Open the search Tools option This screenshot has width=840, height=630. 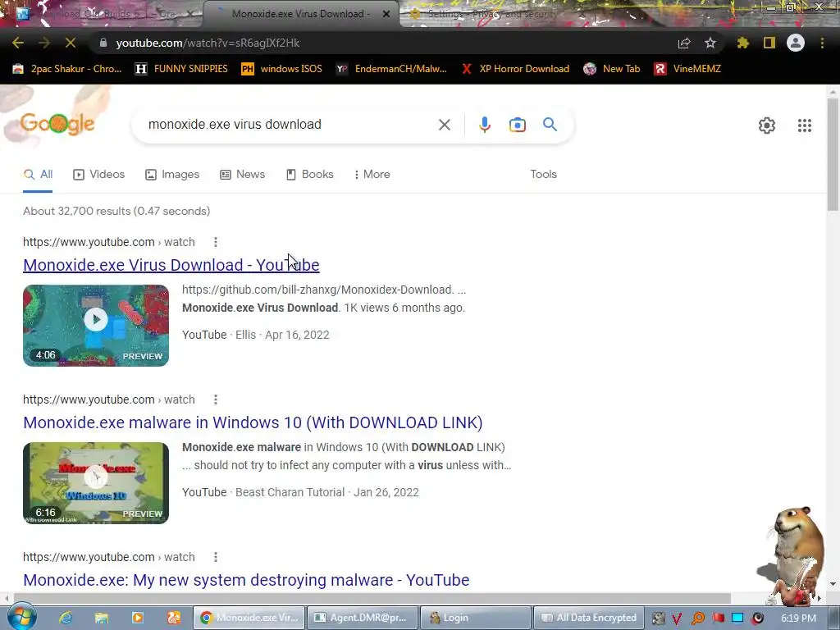(x=543, y=174)
